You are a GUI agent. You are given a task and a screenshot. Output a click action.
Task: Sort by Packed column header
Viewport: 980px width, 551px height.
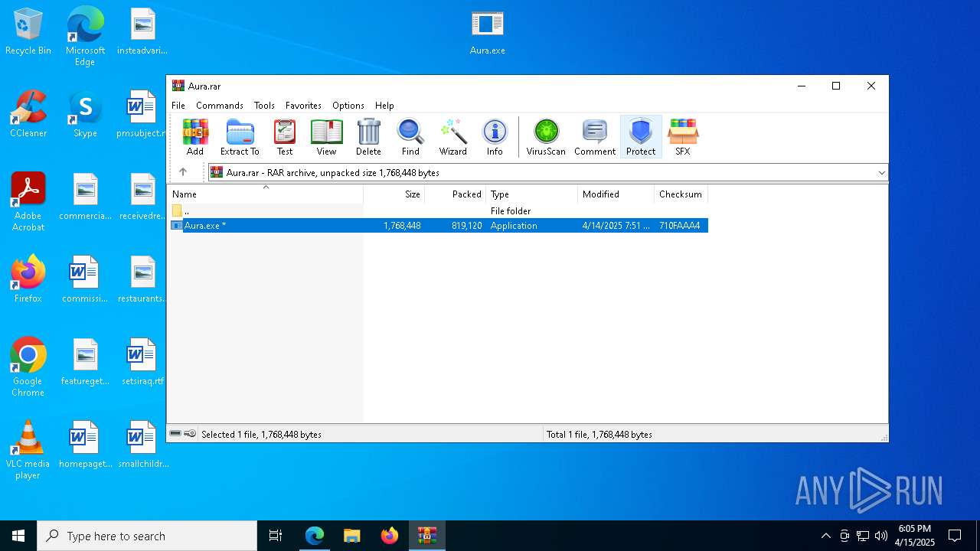coord(456,194)
